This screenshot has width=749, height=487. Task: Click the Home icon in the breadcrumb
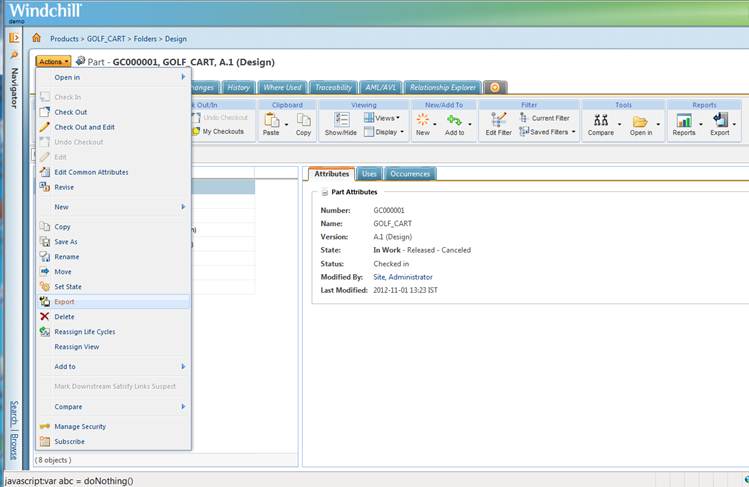click(36, 38)
